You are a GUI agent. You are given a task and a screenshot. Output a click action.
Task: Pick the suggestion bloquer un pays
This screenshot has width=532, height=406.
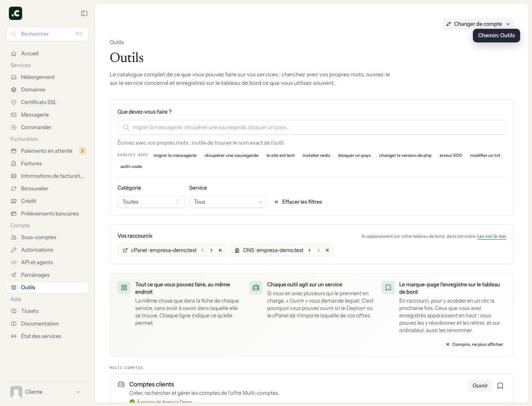[x=355, y=155]
